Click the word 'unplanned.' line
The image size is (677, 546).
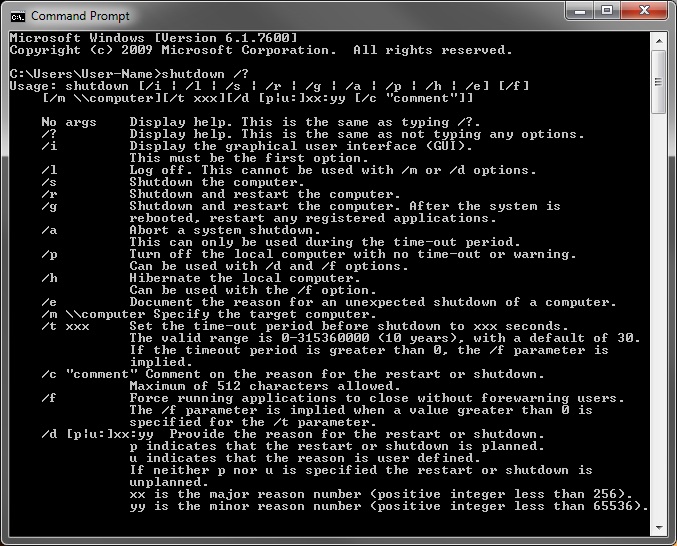pyautogui.click(x=169, y=482)
